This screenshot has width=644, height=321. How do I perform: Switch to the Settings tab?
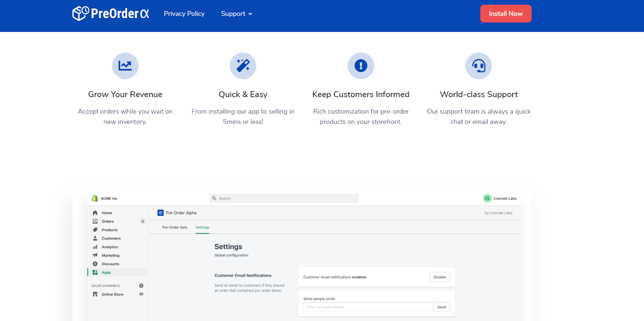coord(202,227)
